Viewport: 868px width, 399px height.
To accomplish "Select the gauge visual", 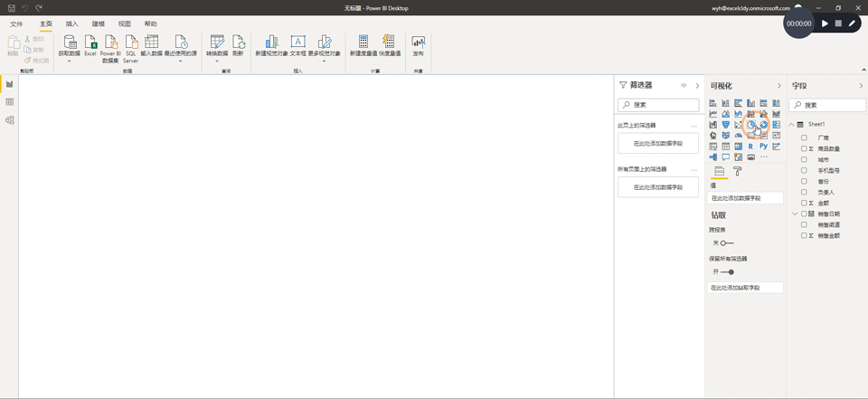I will 739,135.
